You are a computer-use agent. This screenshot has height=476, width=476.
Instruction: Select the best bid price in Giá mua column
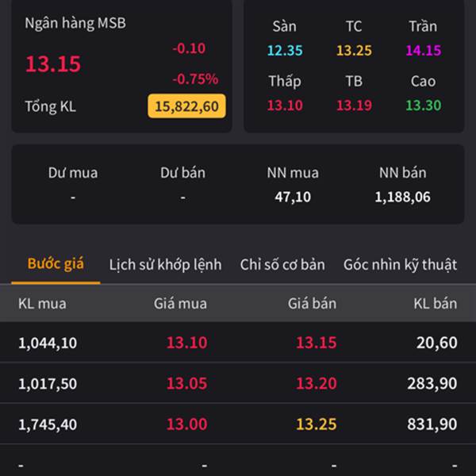(186, 343)
